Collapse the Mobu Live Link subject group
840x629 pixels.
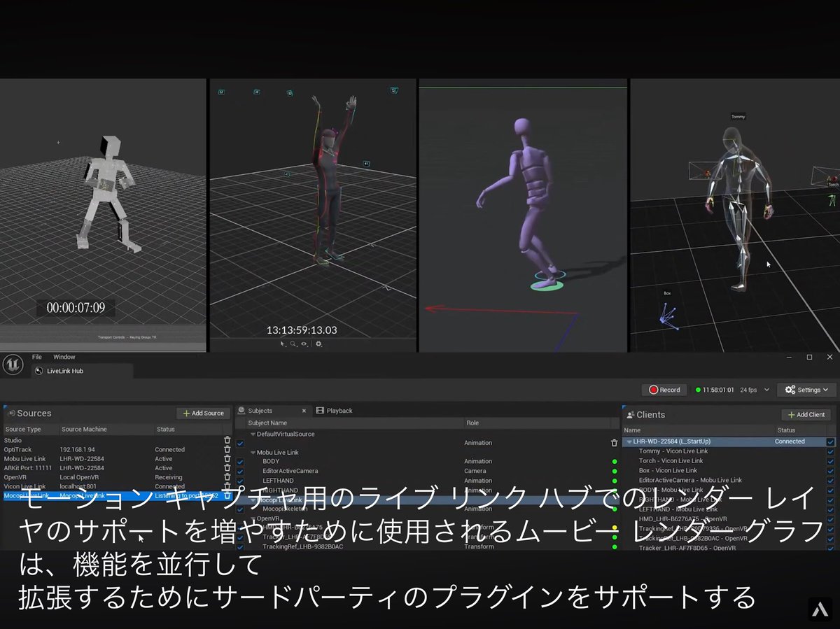pyautogui.click(x=253, y=453)
